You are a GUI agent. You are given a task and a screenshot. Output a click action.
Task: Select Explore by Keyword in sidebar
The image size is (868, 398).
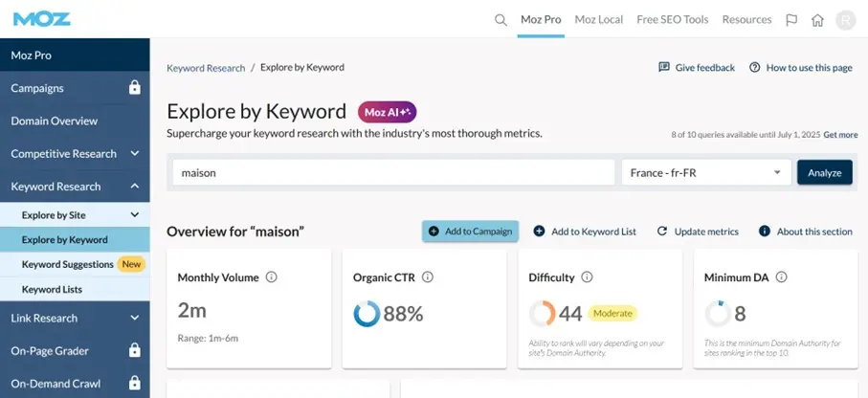point(75,239)
